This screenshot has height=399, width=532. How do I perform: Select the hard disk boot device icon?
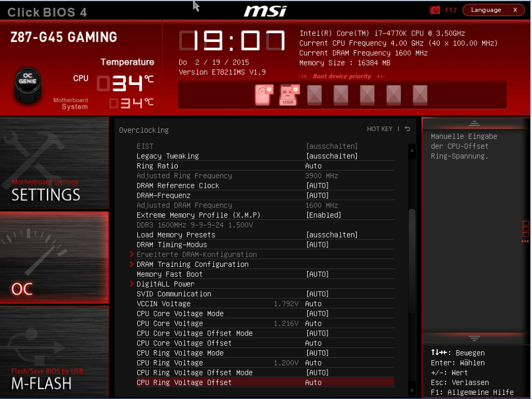[264, 95]
